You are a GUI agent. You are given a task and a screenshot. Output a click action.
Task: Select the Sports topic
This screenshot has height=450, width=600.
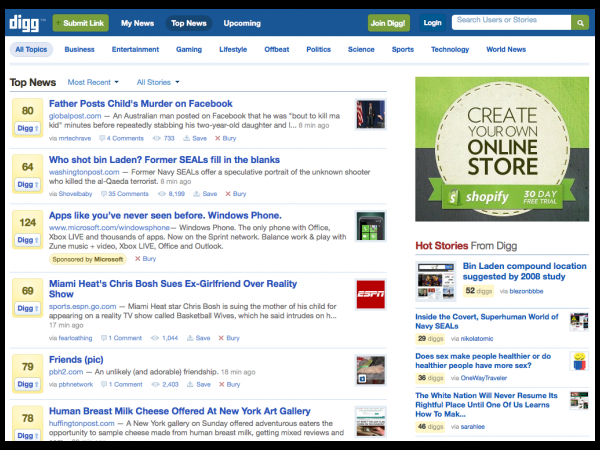tap(403, 49)
